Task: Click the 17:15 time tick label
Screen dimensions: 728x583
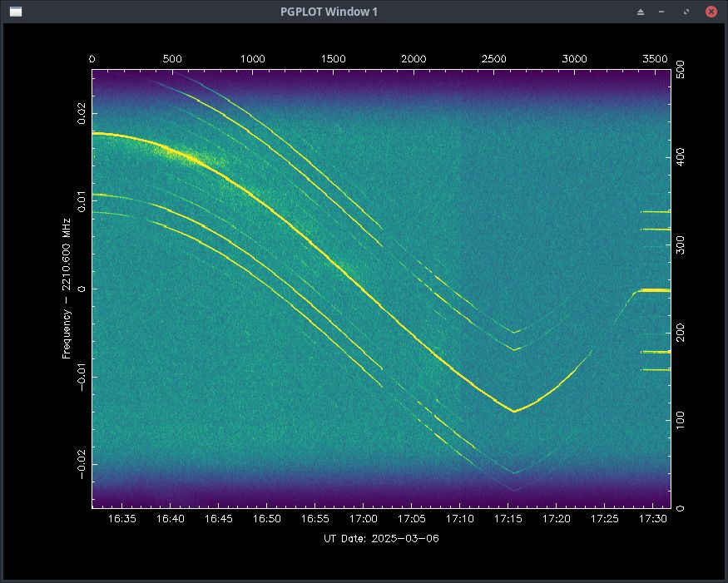Action: click(x=508, y=519)
